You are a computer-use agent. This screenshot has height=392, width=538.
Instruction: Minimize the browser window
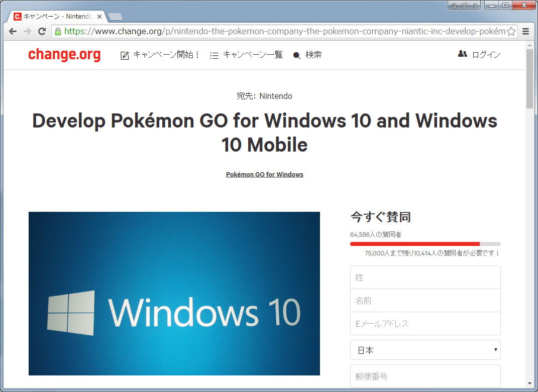tap(492, 6)
